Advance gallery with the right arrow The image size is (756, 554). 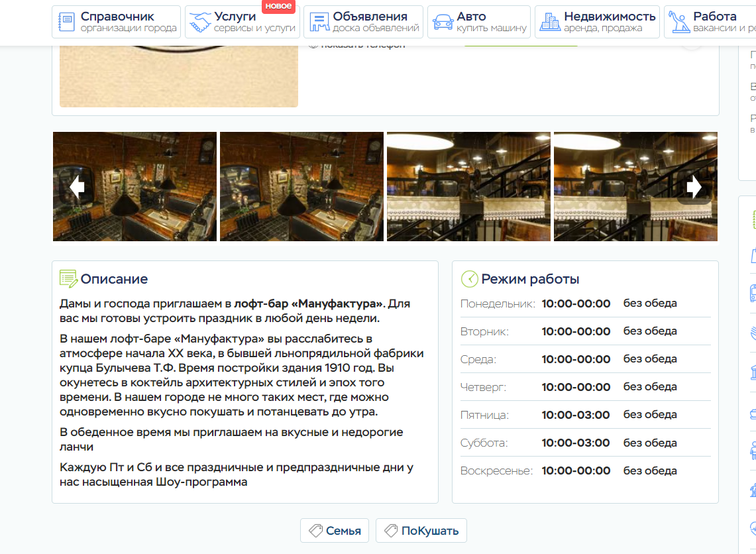(694, 188)
